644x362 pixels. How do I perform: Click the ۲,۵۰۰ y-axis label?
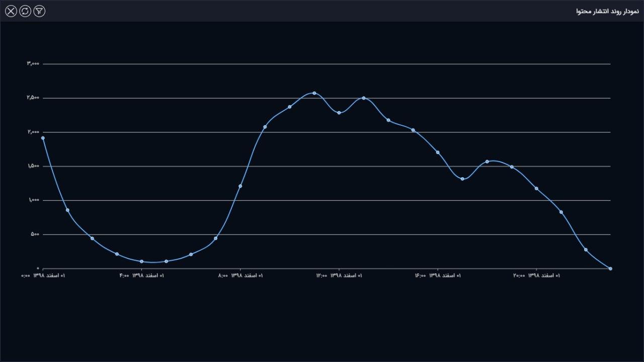(x=33, y=98)
